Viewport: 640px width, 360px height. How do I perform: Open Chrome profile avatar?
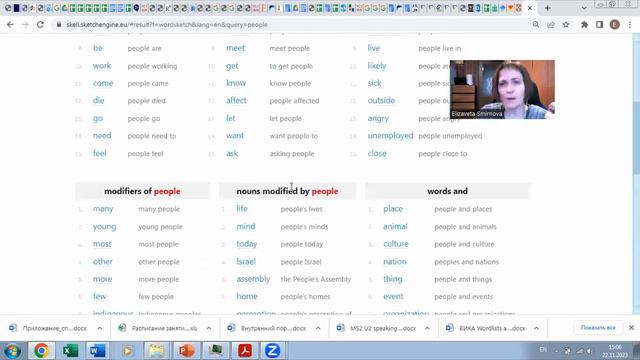615,24
